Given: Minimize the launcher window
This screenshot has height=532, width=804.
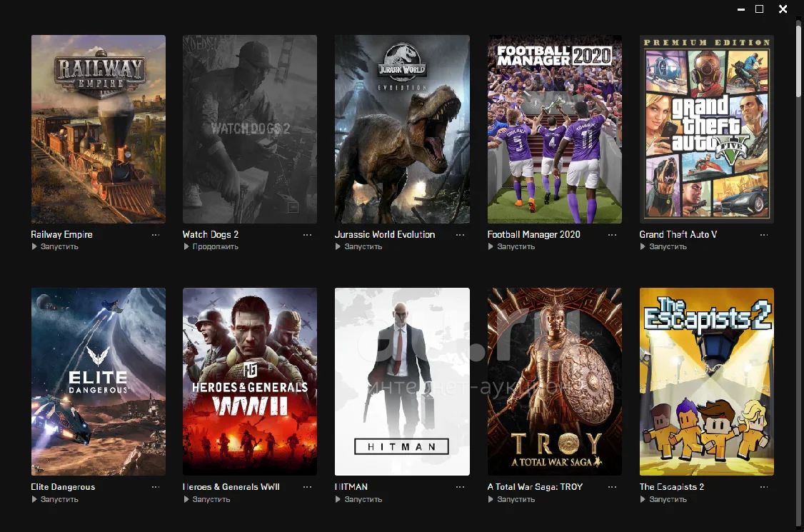Looking at the screenshot, I should pyautogui.click(x=741, y=9).
